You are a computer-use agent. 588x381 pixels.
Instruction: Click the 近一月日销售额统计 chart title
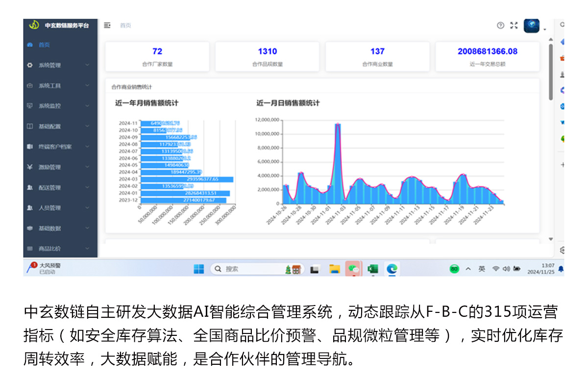pyautogui.click(x=288, y=103)
